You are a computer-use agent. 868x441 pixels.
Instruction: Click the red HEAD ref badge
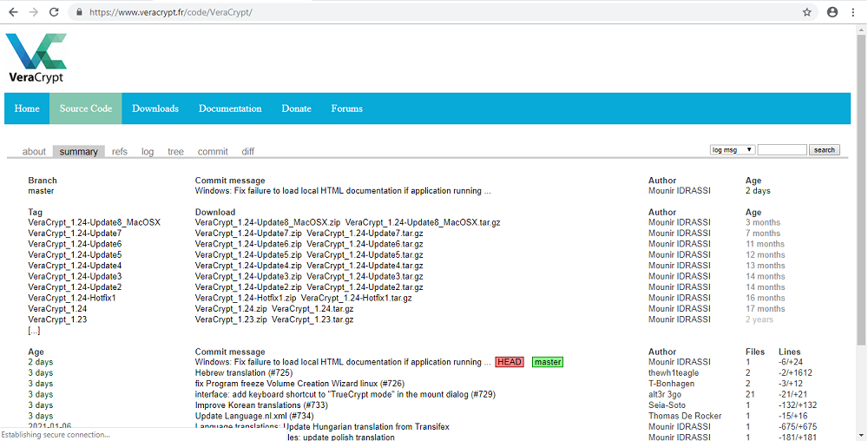pyautogui.click(x=510, y=362)
